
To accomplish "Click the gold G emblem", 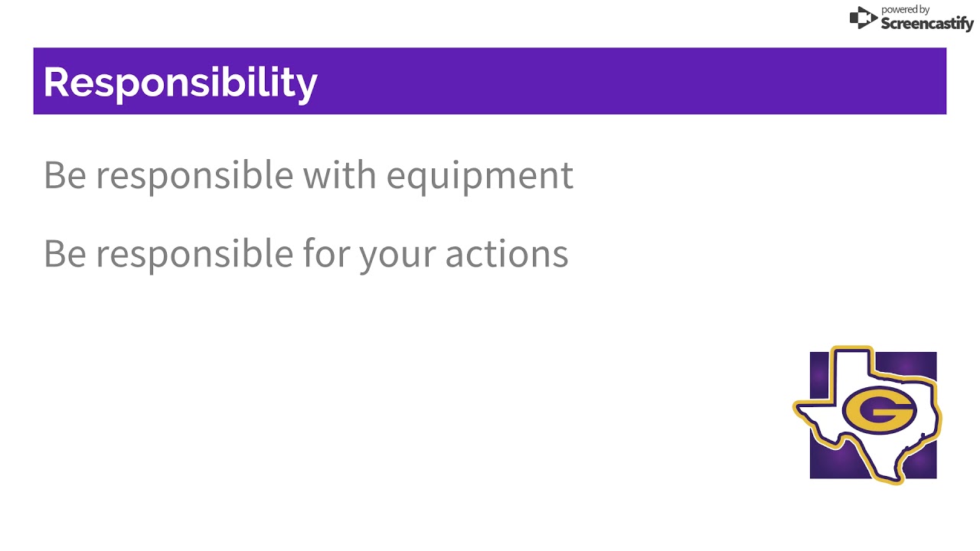I will [x=880, y=411].
